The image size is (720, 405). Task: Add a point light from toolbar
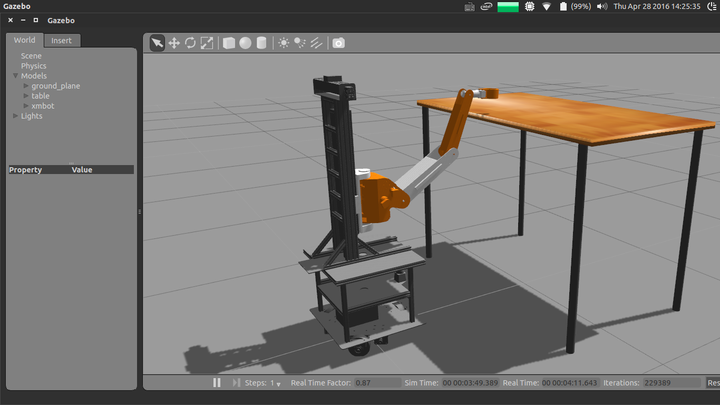(x=284, y=43)
